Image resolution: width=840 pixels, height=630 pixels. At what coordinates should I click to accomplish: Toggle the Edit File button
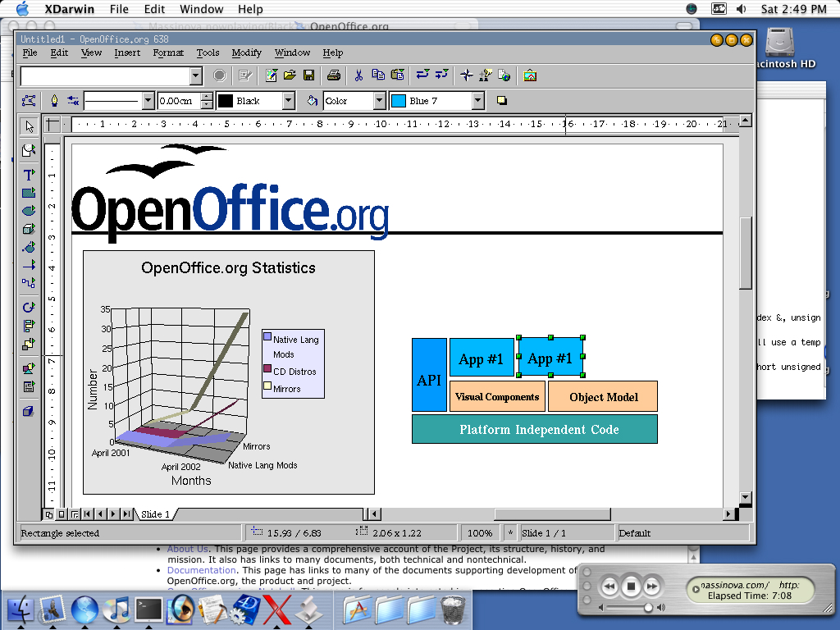(244, 75)
